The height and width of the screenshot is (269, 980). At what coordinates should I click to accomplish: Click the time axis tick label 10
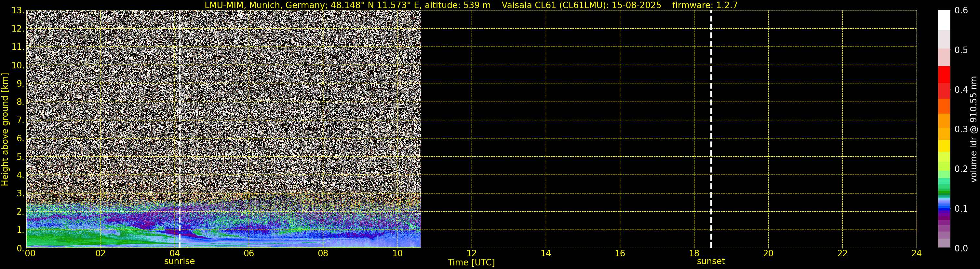397,253
